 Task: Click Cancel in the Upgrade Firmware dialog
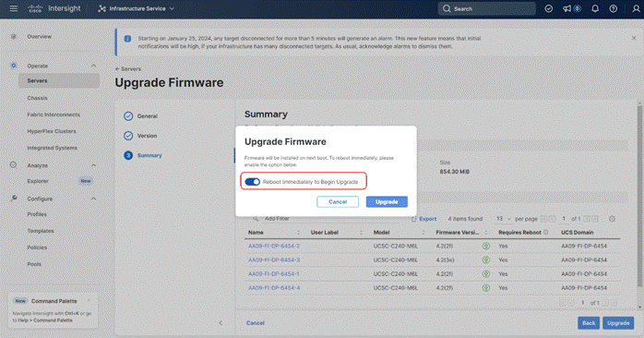(338, 202)
